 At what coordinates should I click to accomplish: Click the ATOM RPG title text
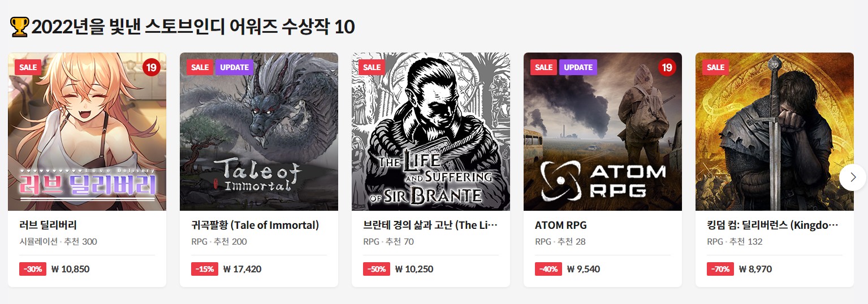click(x=560, y=225)
